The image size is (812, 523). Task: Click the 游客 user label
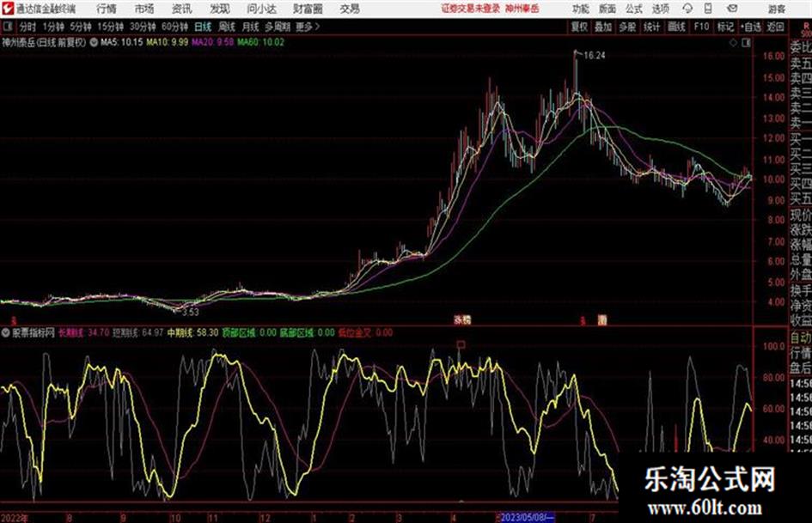[776, 9]
